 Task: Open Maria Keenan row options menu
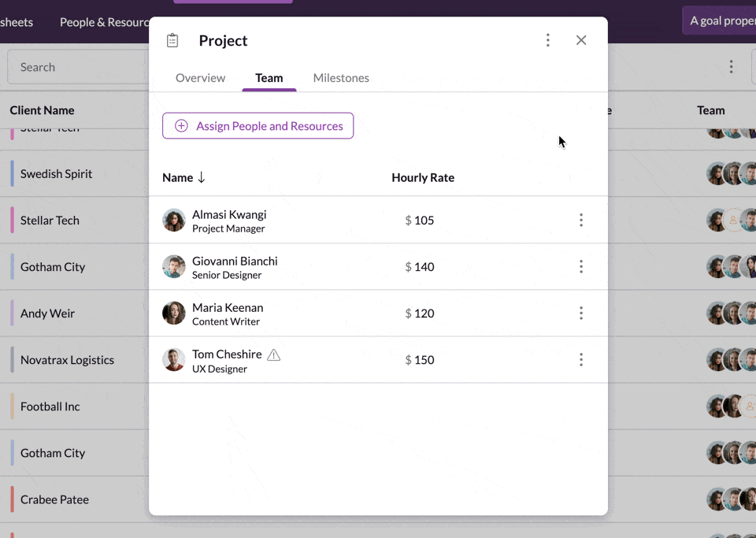581,313
